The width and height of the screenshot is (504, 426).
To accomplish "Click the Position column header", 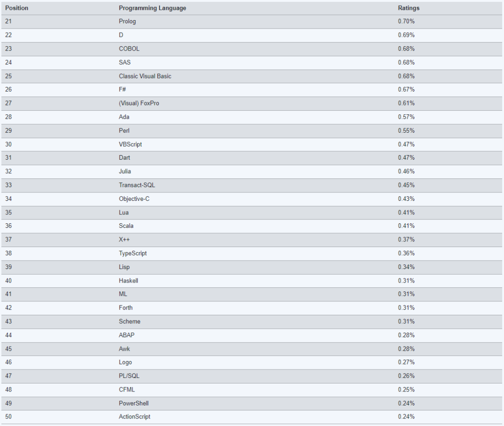I will [x=17, y=8].
